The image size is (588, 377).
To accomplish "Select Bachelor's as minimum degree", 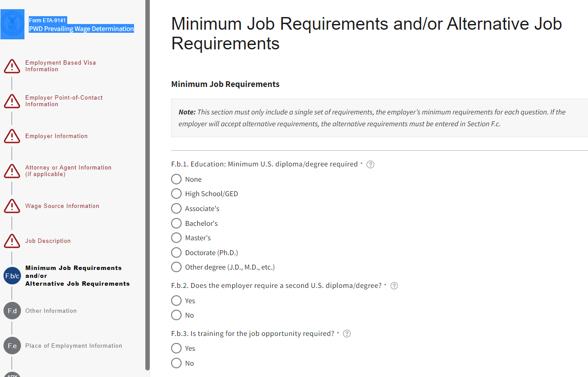I will [x=176, y=223].
